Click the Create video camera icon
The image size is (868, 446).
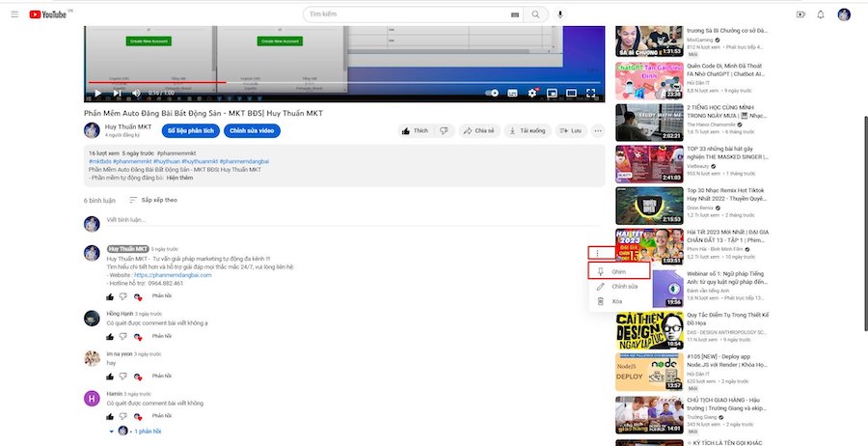800,14
